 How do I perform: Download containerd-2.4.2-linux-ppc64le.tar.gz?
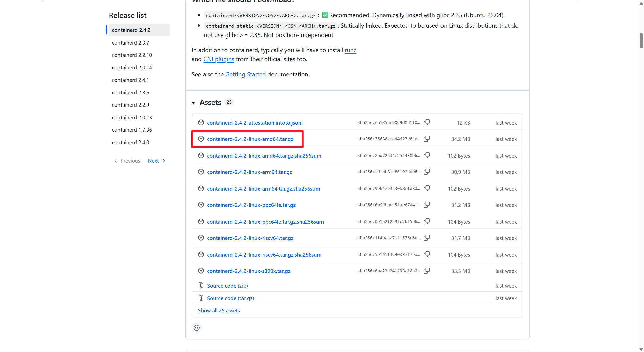(251, 205)
